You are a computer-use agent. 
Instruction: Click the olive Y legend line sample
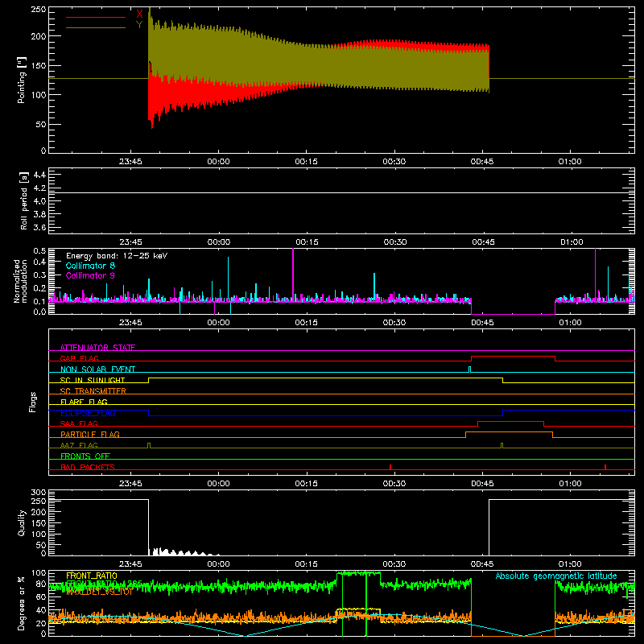(96, 28)
